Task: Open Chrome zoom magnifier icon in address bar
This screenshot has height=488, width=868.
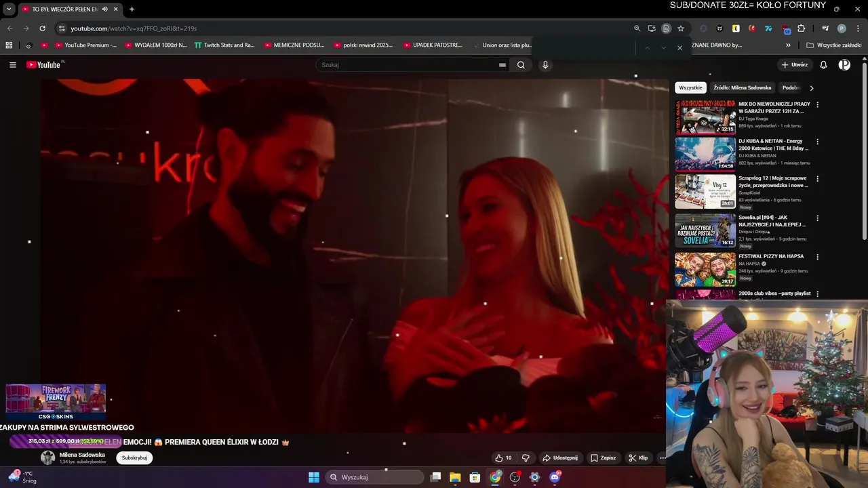Action: click(637, 28)
